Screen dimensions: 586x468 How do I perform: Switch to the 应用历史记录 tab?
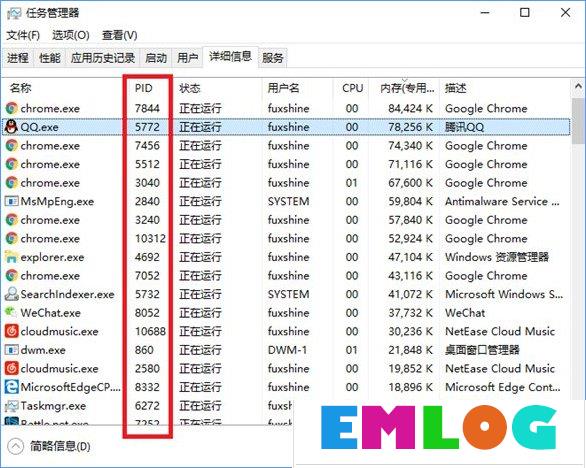pyautogui.click(x=103, y=58)
